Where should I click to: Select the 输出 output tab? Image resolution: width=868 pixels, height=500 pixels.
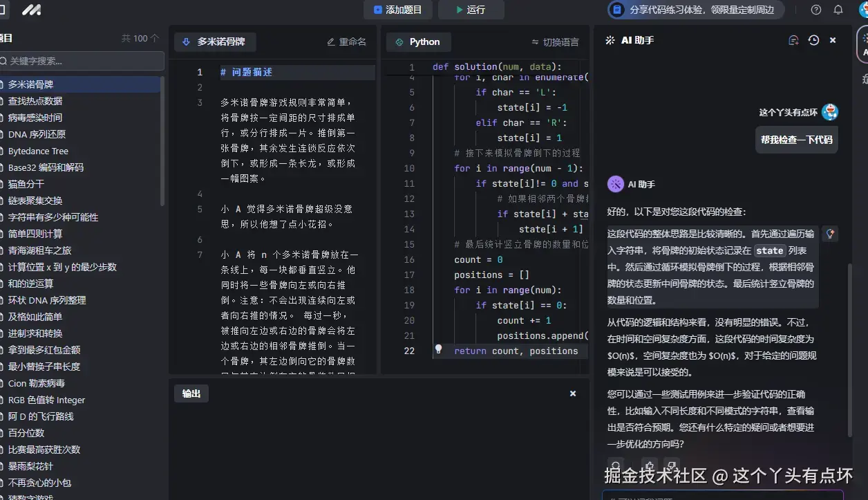point(191,393)
